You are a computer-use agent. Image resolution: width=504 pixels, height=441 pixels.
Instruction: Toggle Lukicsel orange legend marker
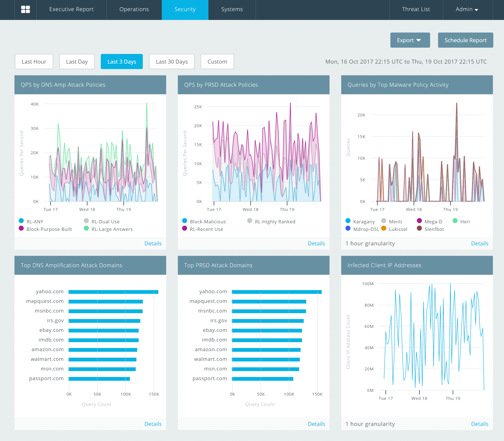point(384,228)
